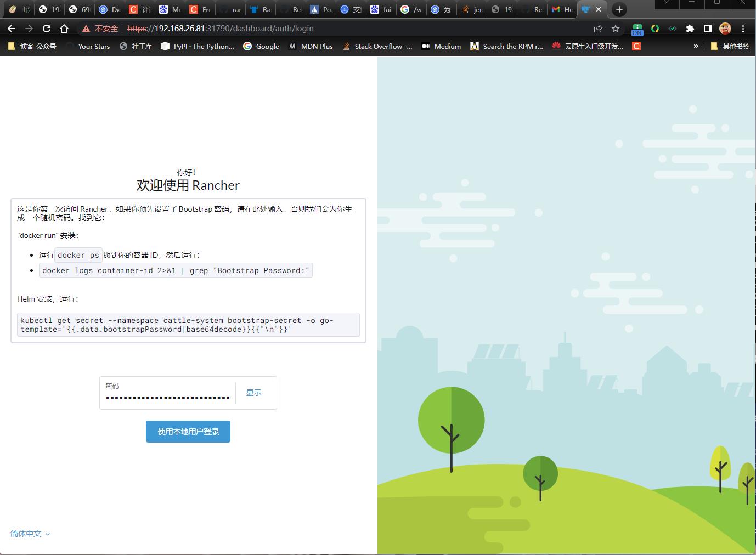The width and height of the screenshot is (756, 555).
Task: Open the PyPI bookmark
Action: (198, 46)
